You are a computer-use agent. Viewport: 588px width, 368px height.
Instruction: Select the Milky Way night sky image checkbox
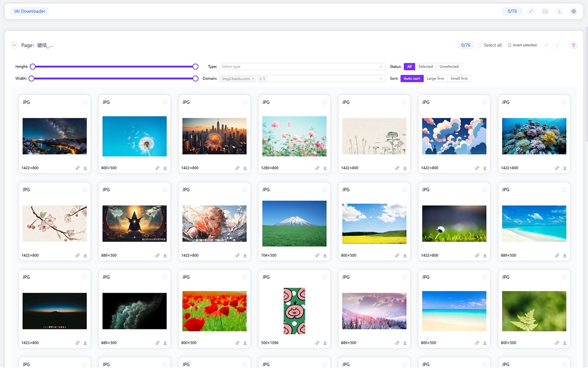(85, 102)
